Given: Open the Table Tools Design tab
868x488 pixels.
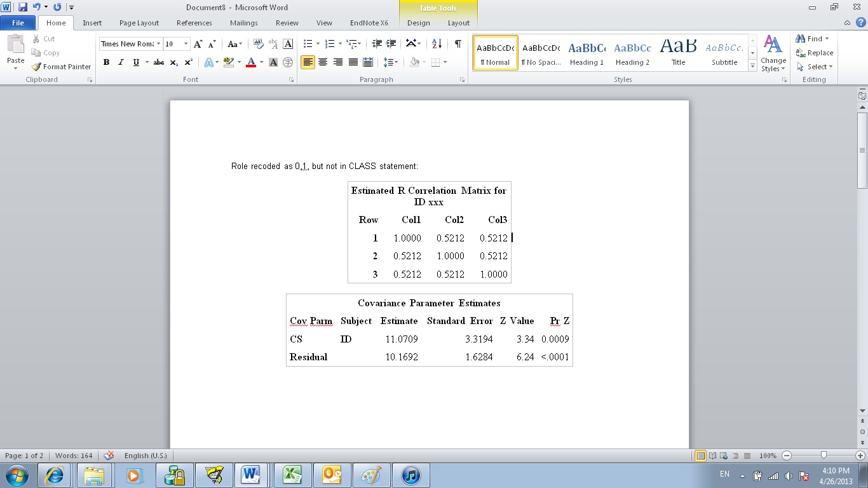Looking at the screenshot, I should click(x=418, y=22).
